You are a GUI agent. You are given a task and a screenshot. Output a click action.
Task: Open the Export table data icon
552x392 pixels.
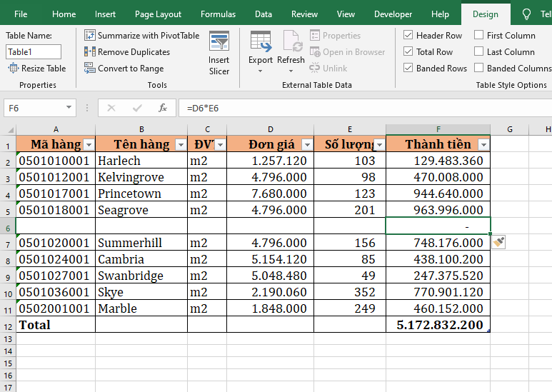pyautogui.click(x=261, y=41)
